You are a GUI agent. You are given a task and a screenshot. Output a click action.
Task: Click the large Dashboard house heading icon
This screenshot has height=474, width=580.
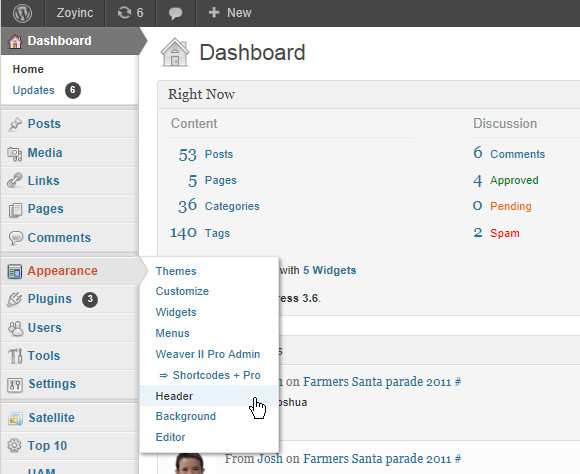tap(175, 53)
